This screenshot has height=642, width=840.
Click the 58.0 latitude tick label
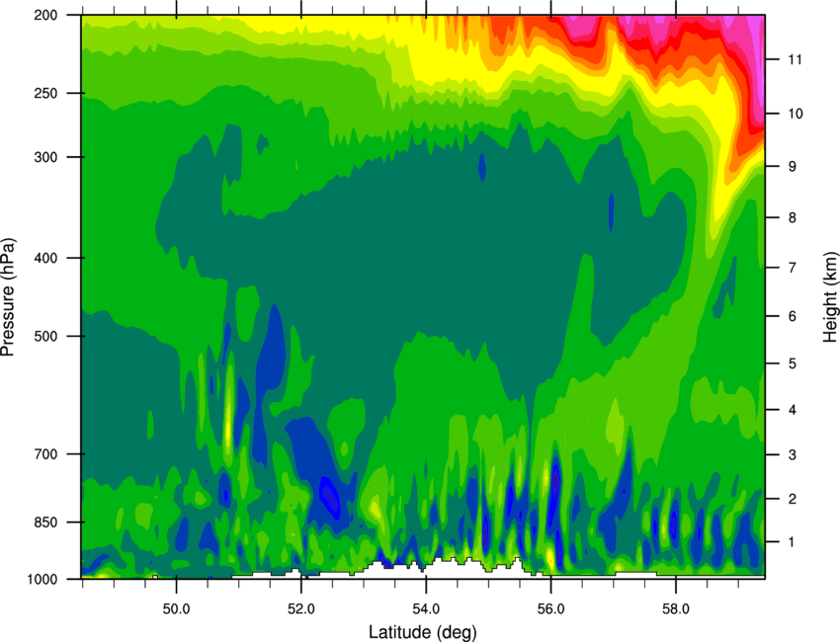(676, 608)
